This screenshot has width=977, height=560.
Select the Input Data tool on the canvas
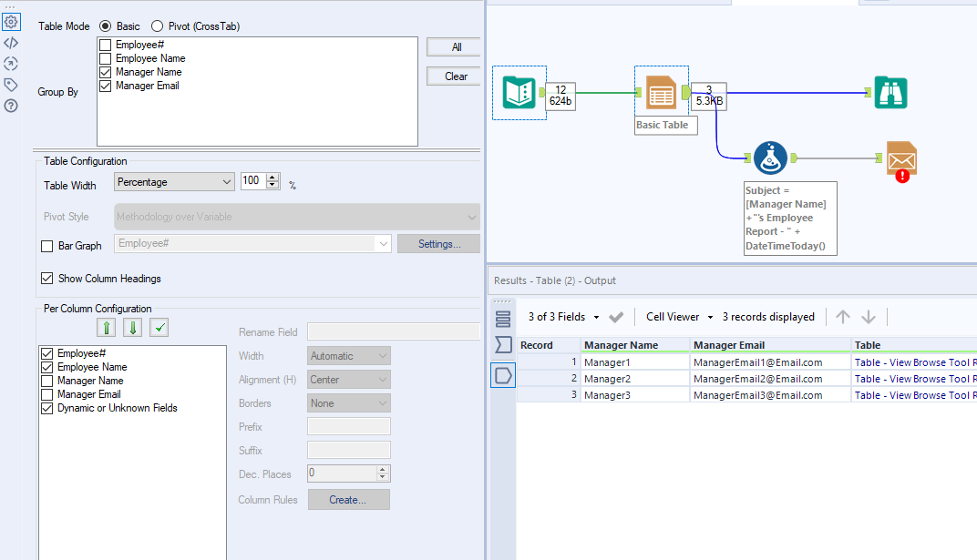tap(519, 92)
